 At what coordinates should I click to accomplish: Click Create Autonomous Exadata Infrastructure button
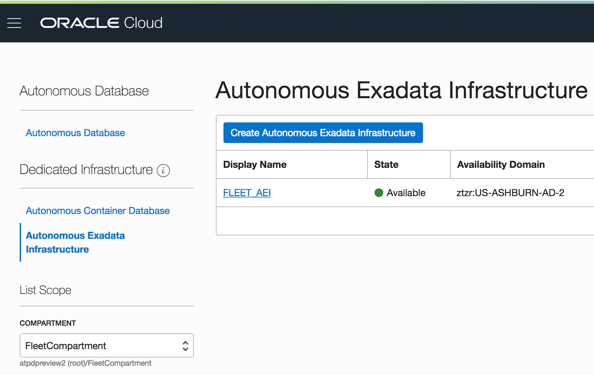pos(323,133)
